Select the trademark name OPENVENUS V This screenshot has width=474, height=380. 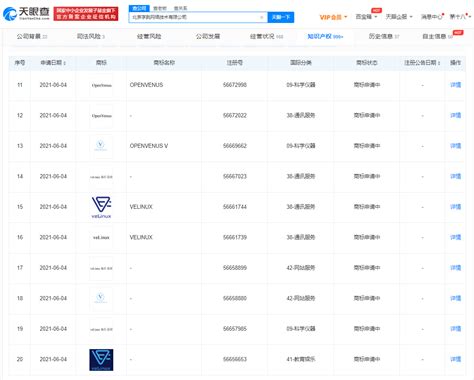pyautogui.click(x=149, y=146)
